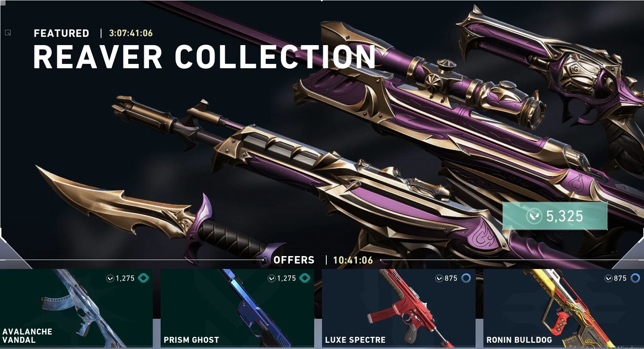Click the 5,325 Valorant Points purchase button
644x349 pixels.
[555, 216]
